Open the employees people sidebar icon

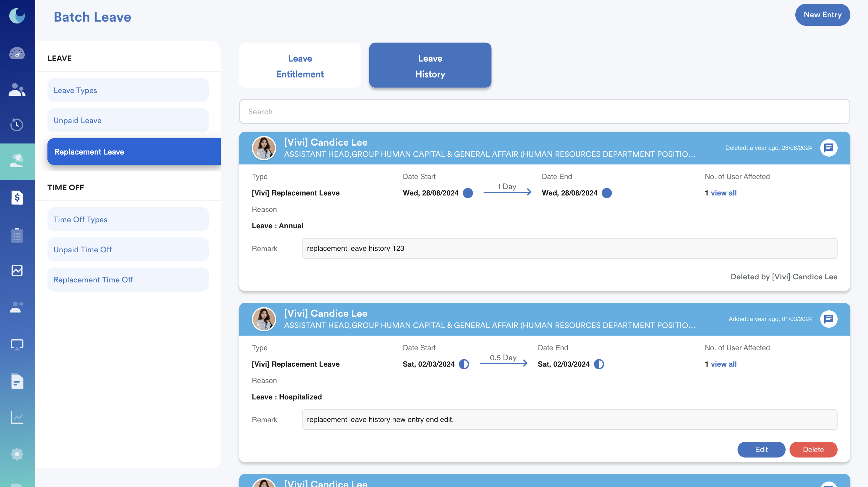(x=17, y=90)
